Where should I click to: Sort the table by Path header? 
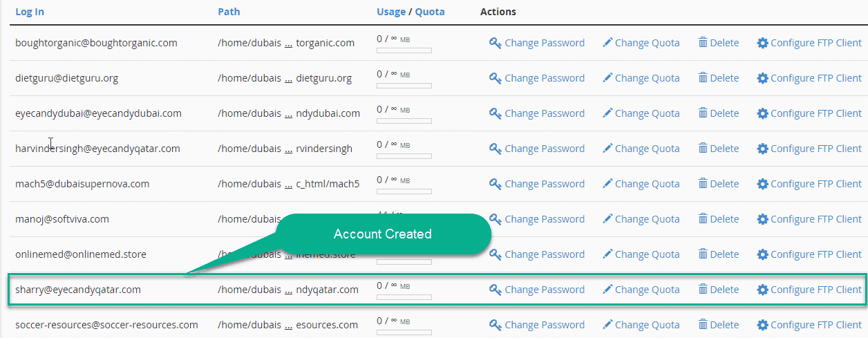(229, 12)
